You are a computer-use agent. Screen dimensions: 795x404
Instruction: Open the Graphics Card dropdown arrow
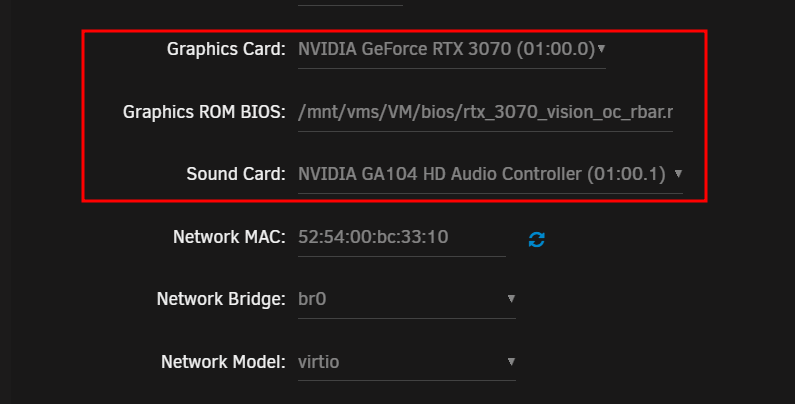(601, 49)
